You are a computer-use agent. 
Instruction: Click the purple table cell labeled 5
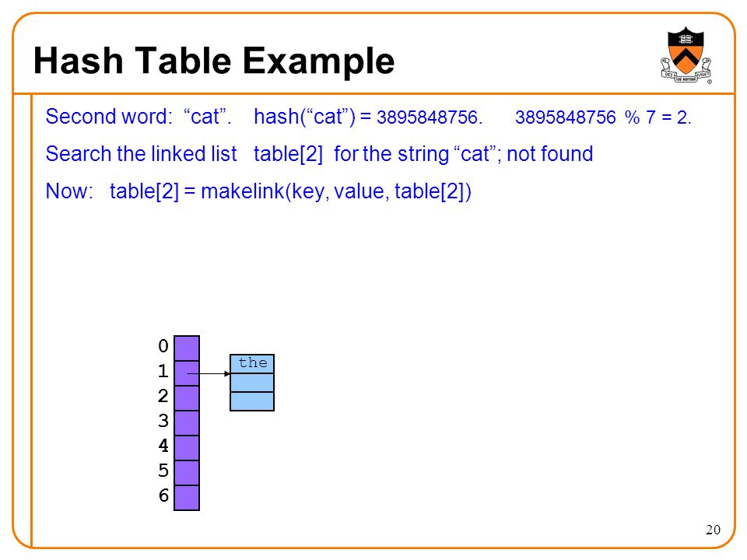tap(187, 472)
